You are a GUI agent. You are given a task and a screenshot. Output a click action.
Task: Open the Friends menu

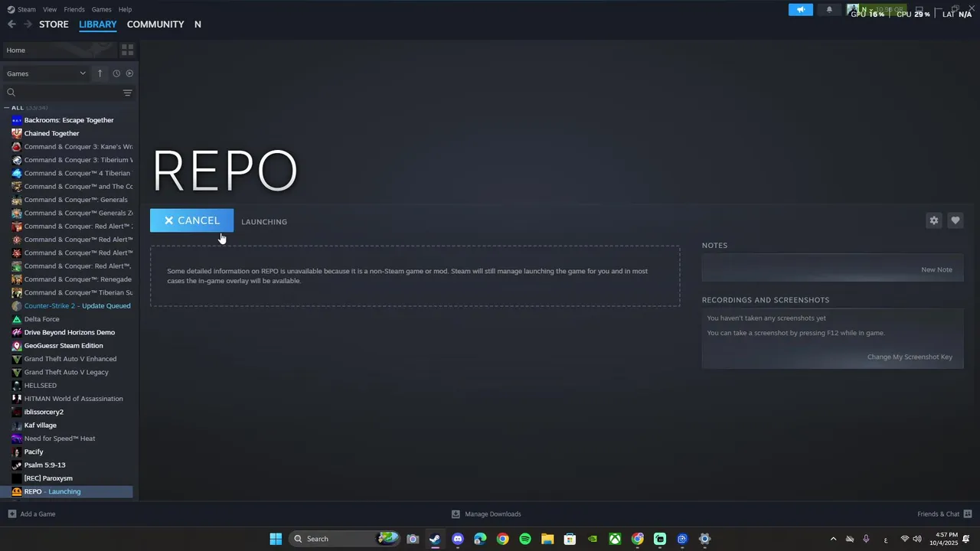point(74,9)
